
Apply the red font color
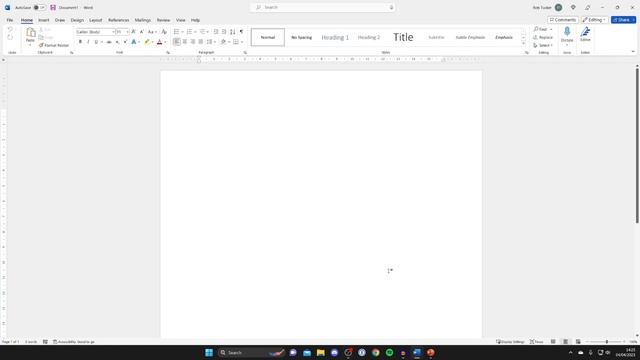coord(160,42)
